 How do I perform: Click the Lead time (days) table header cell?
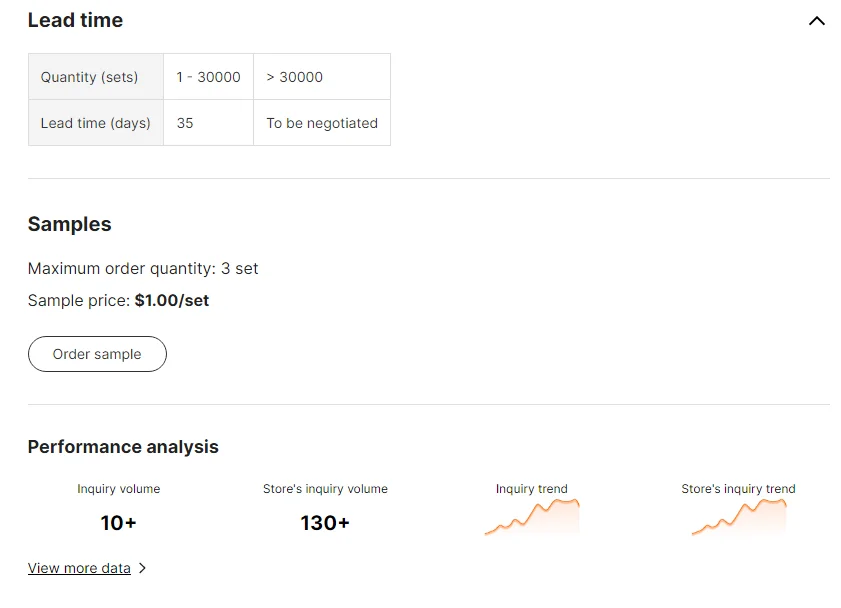[96, 123]
